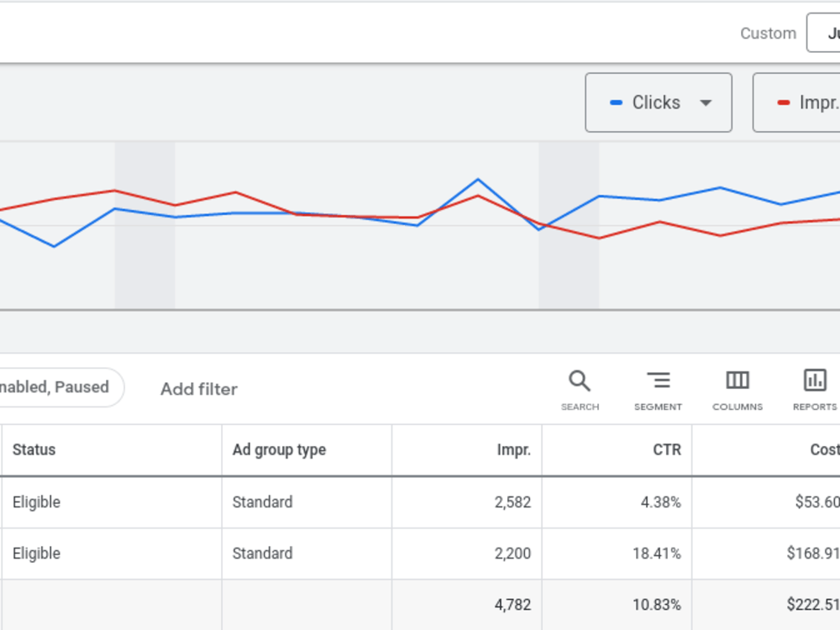Screen dimensions: 840x630
Task: Click Standard type in 4.38% row
Action: 262,502
